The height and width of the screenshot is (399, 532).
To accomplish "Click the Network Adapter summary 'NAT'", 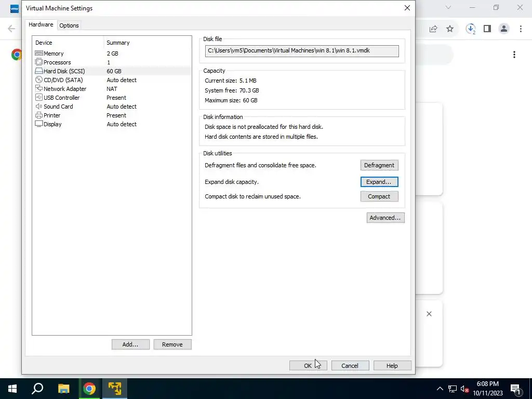I will tap(112, 88).
